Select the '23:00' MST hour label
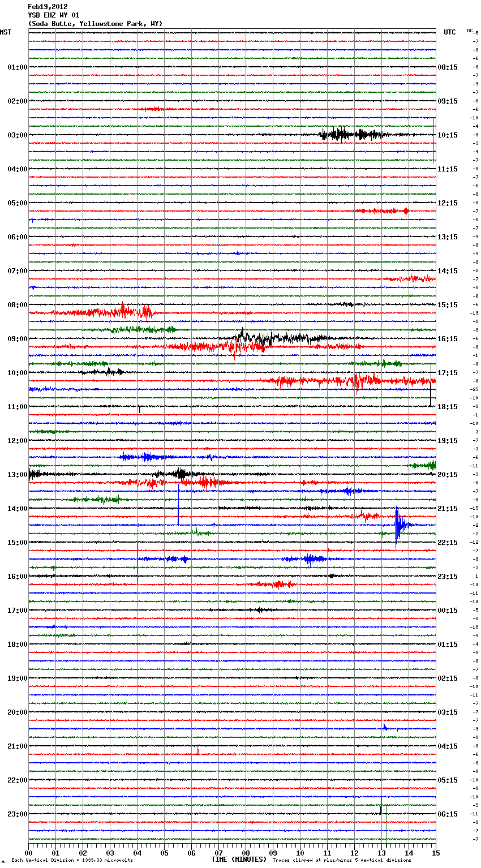481x868 pixels. (18, 814)
